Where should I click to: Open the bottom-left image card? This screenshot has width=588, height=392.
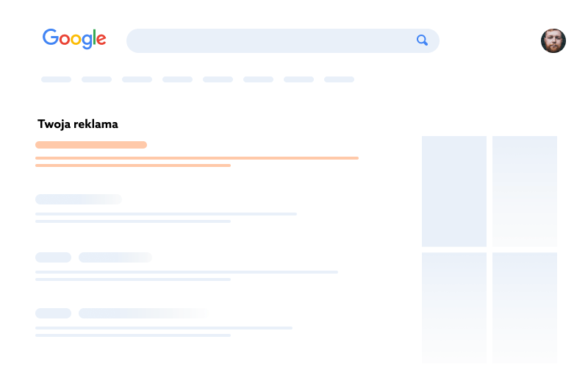(454, 307)
